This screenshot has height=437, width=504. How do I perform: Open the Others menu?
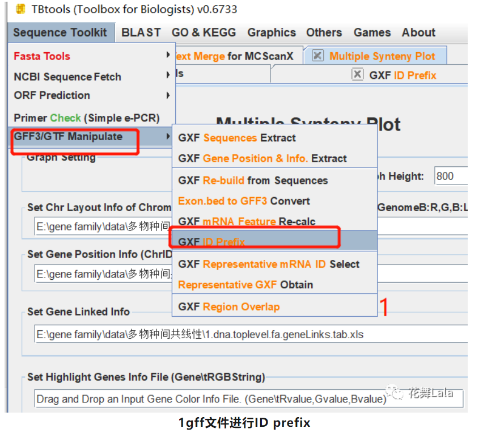point(324,32)
